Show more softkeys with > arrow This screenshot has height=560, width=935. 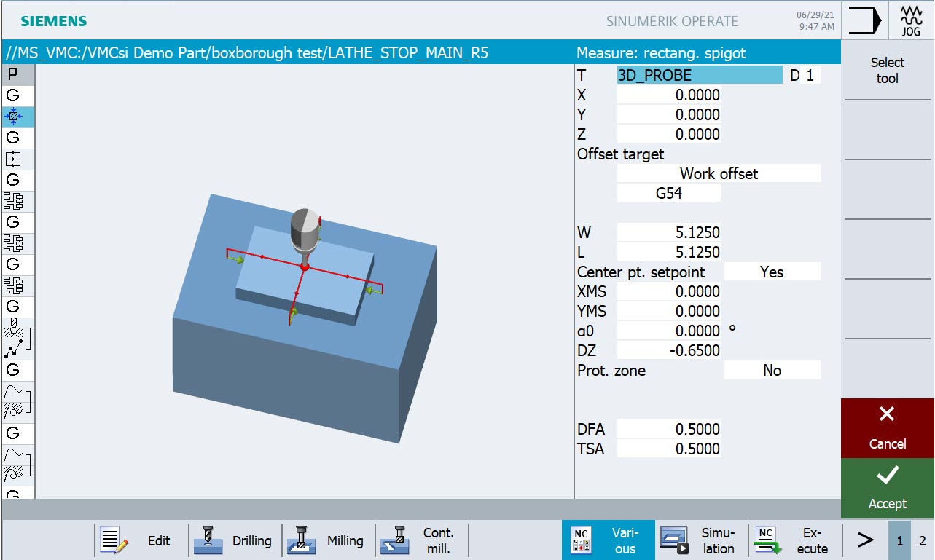864,540
